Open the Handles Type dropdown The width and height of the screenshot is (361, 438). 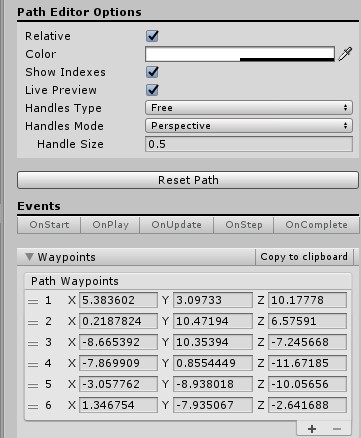(x=249, y=108)
